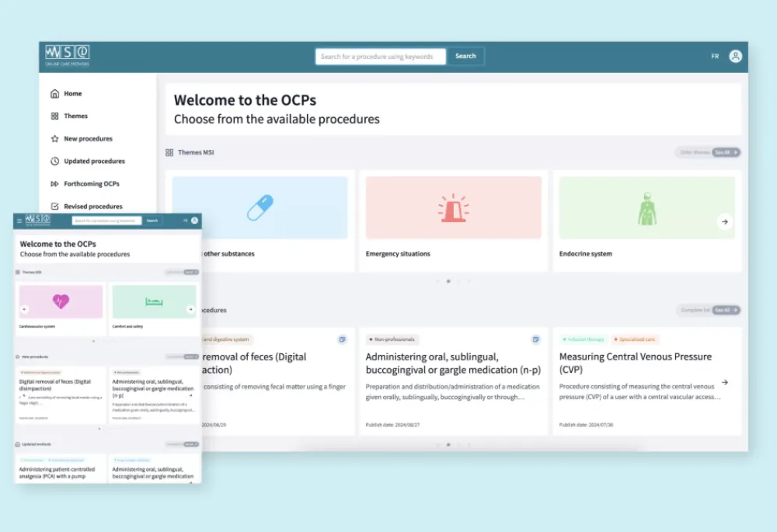
Task: Focus the desktop header search field
Action: point(381,57)
